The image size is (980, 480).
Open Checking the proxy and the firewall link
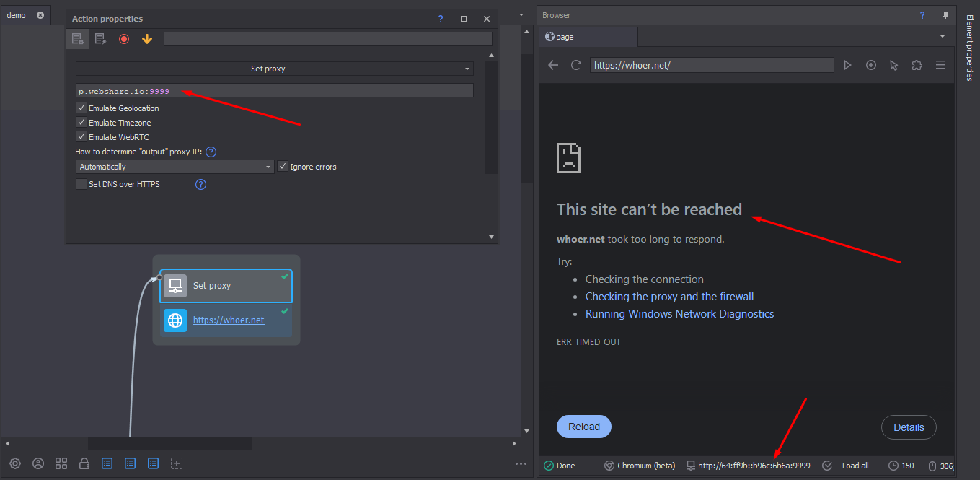(670, 297)
